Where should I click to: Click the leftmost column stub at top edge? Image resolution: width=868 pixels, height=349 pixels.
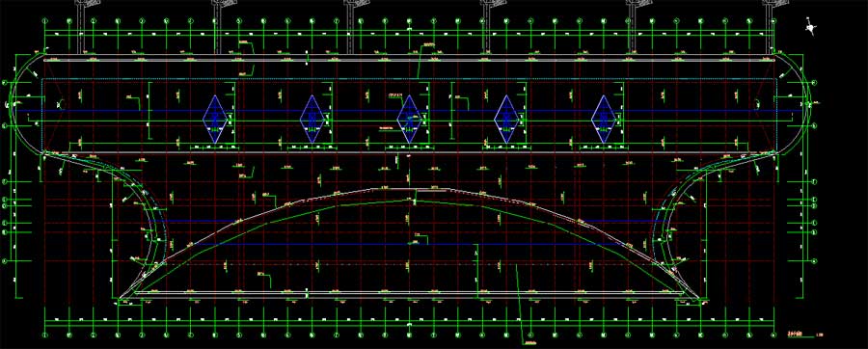82,27
